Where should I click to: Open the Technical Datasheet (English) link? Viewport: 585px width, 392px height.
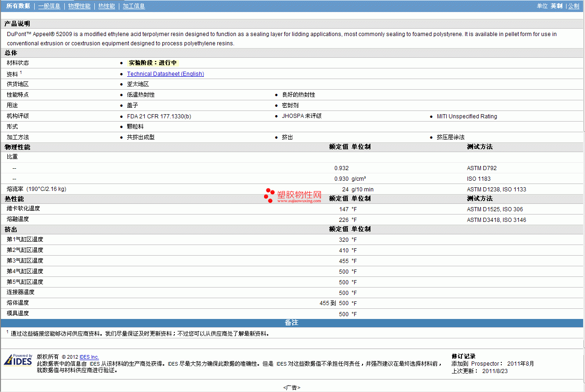pyautogui.click(x=166, y=74)
